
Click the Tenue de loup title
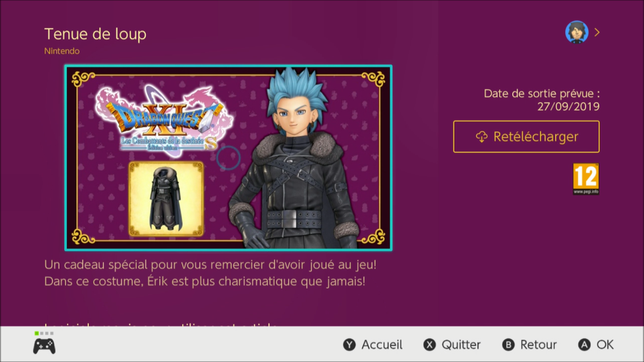[x=95, y=34]
